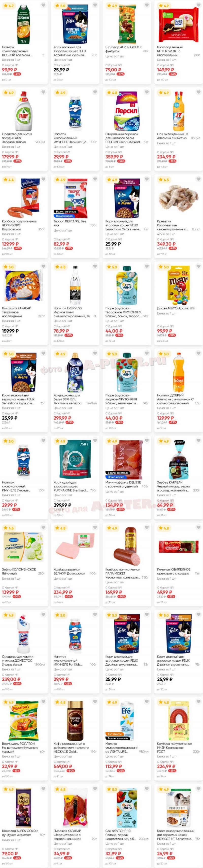203x868 pixels.
Task: Click 4.6 rating badge on Зефир КОЛОМЕНСКОЕ
Action: (8, 528)
